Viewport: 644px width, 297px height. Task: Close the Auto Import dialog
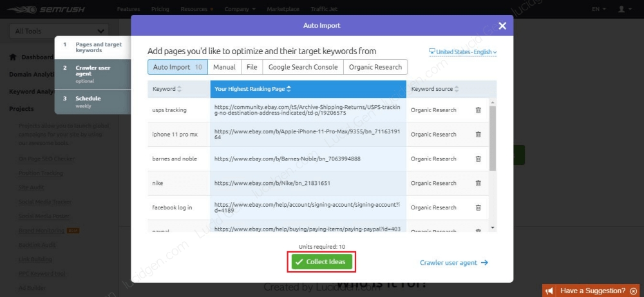[x=502, y=26]
